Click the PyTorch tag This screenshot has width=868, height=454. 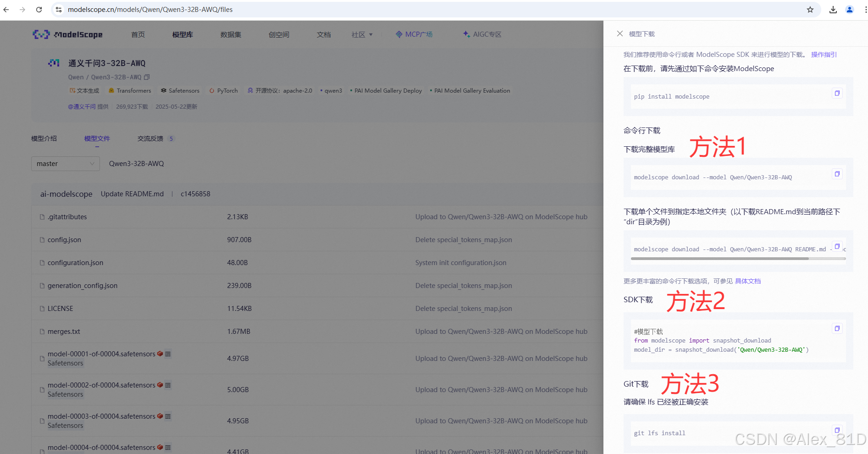224,91
